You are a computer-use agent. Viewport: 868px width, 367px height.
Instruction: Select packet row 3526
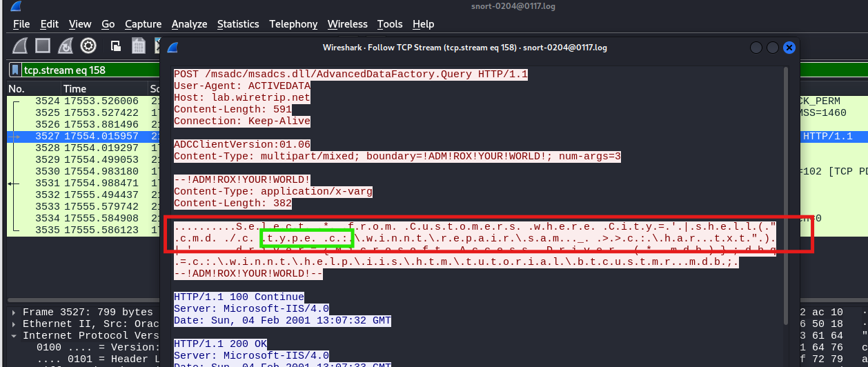[x=83, y=123]
